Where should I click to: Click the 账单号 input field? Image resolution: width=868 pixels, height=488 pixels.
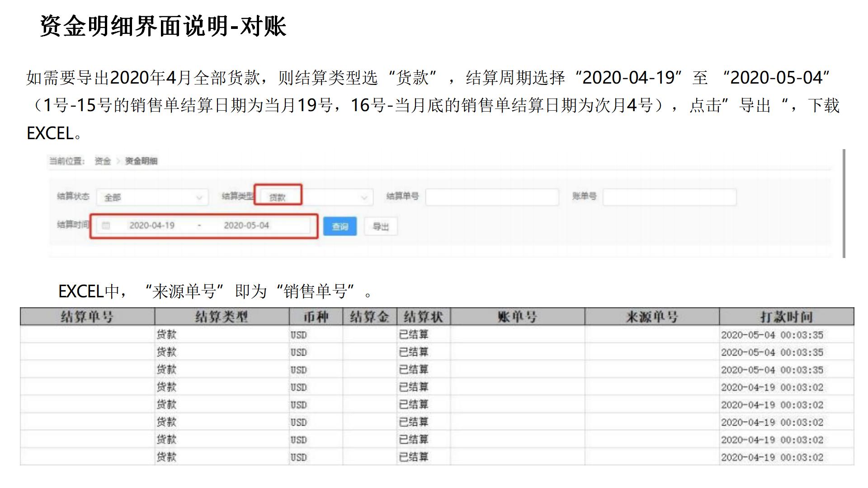click(670, 197)
